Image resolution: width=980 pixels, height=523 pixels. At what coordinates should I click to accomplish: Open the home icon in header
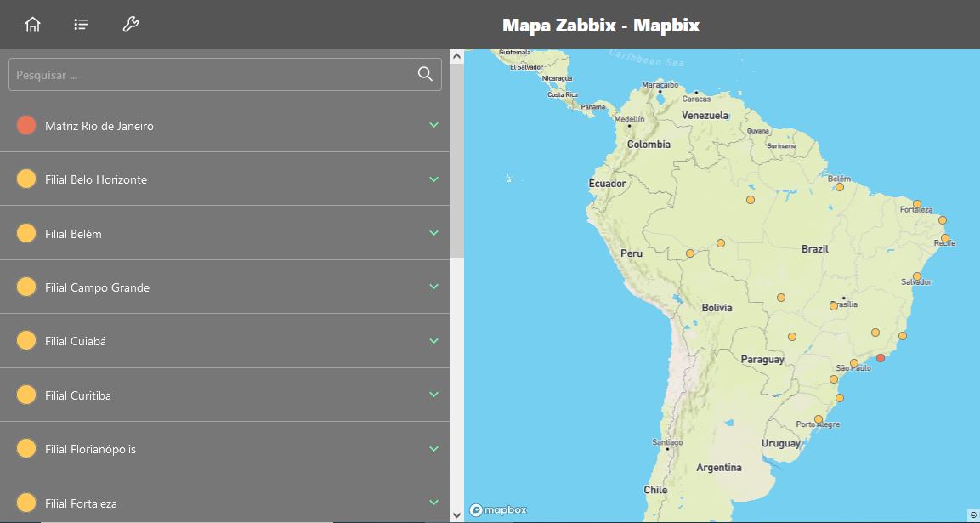32,25
